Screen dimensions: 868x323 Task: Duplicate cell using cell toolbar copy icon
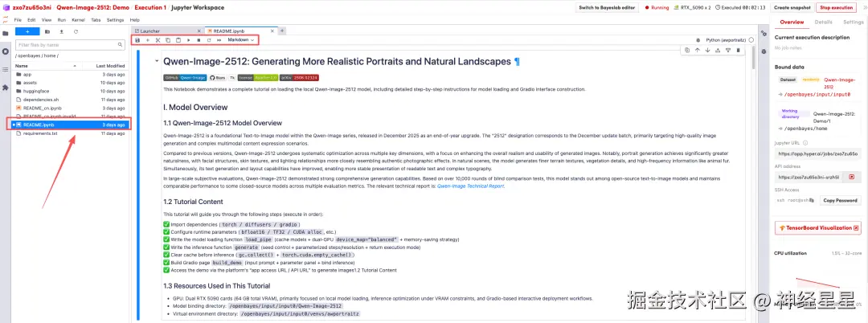pyautogui.click(x=687, y=51)
